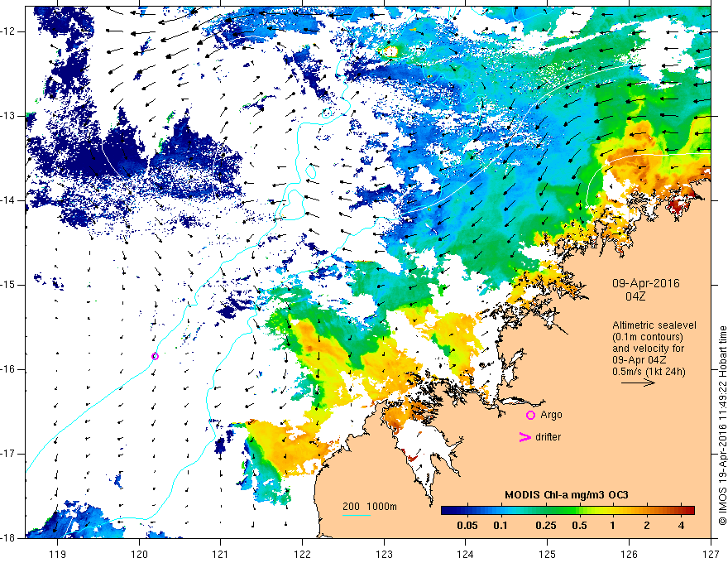Click the longitude axis label '119'
Image resolution: width=728 pixels, height=563 pixels.
(58, 554)
